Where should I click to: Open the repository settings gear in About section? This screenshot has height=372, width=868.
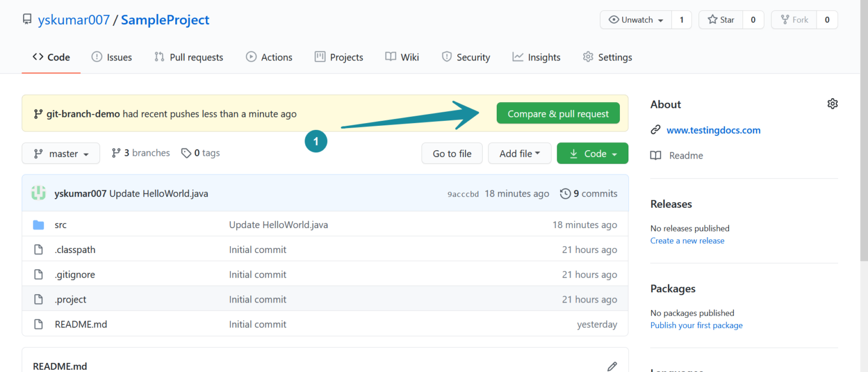tap(832, 103)
